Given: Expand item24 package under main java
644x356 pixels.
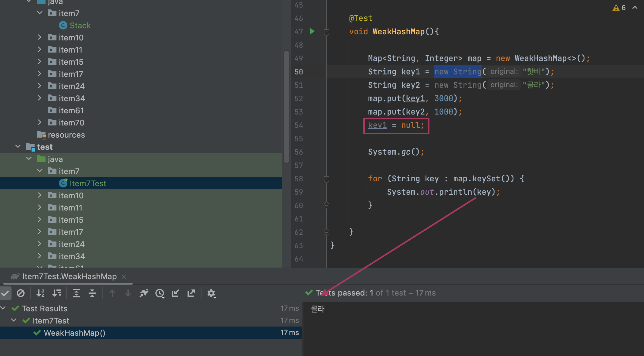Looking at the screenshot, I should click(x=39, y=86).
